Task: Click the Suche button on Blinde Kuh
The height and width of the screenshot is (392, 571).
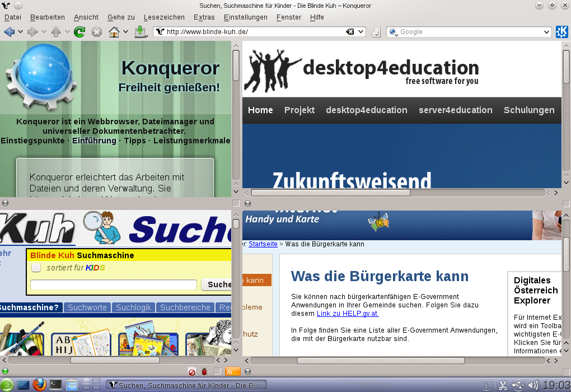Action: tap(217, 284)
